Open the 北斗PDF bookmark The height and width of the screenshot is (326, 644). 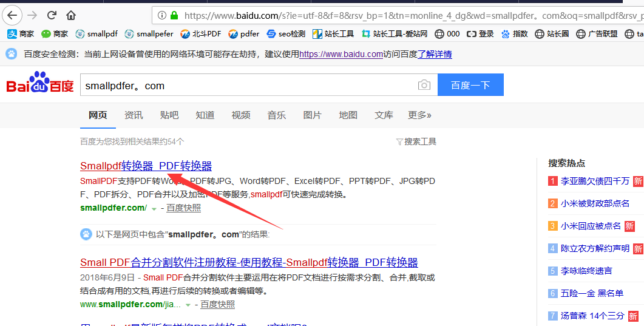pos(201,34)
